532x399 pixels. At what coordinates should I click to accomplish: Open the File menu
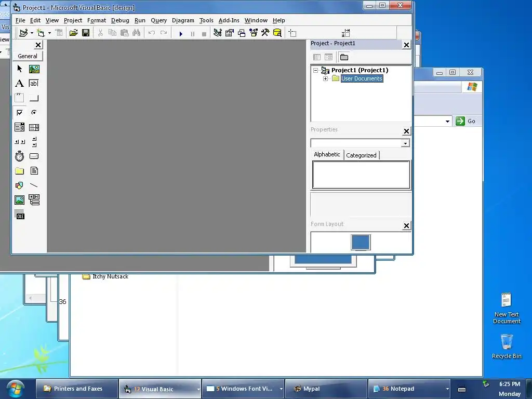coord(20,20)
